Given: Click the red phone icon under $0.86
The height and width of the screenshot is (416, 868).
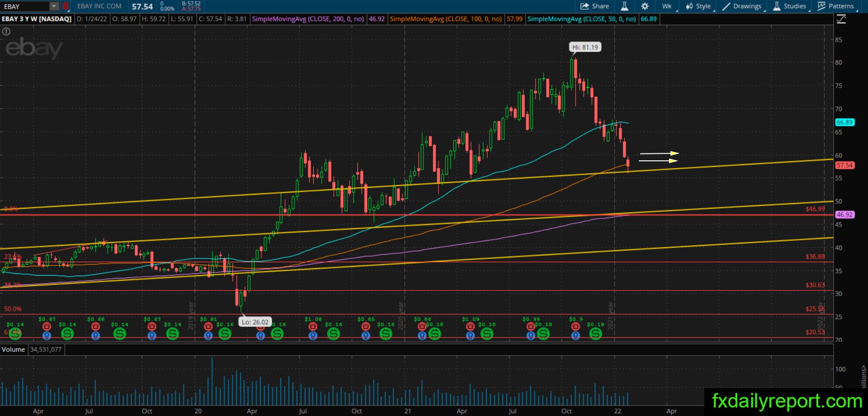Looking at the screenshot, I should [x=422, y=327].
